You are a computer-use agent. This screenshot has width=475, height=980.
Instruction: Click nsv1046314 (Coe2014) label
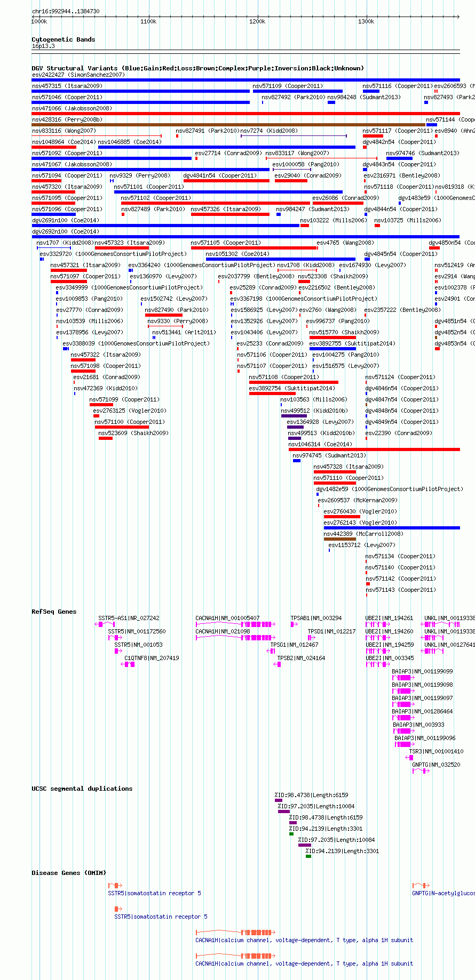320,444
